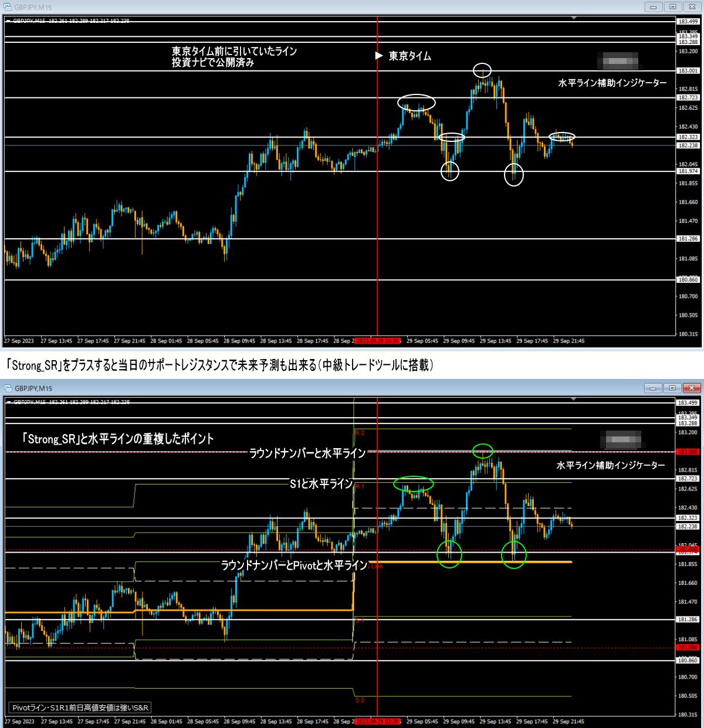Click the lower chart window's GBPJPY title icon
Image resolution: width=704 pixels, height=728 pixels.
[8, 388]
